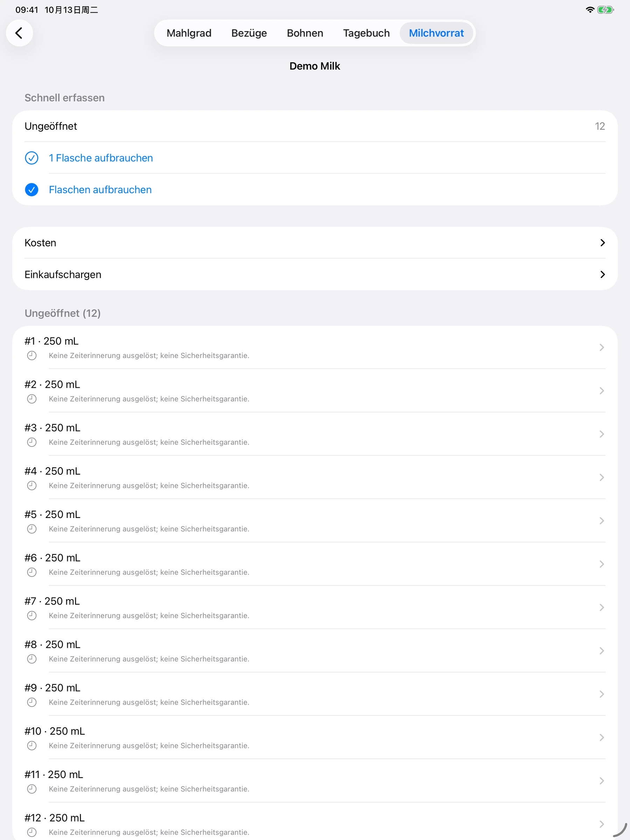Click the clock icon under bottle #7
This screenshot has height=840, width=630.
[32, 615]
